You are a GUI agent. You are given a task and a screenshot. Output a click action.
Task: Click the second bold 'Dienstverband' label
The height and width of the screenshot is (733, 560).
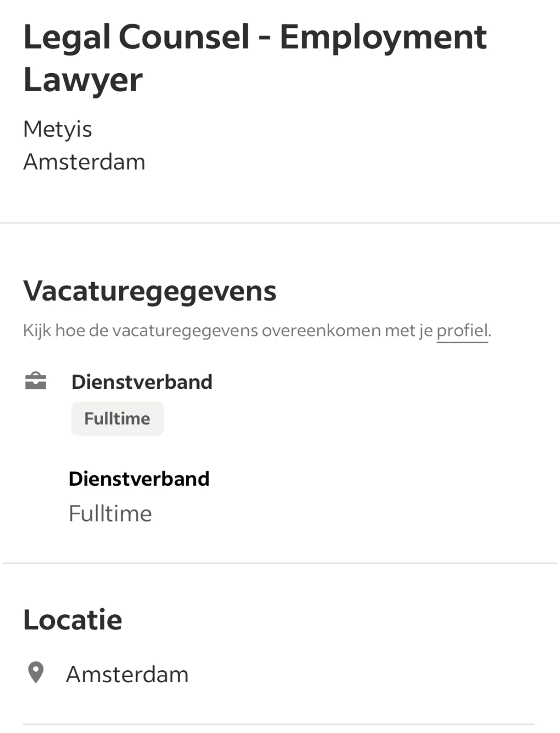(139, 479)
